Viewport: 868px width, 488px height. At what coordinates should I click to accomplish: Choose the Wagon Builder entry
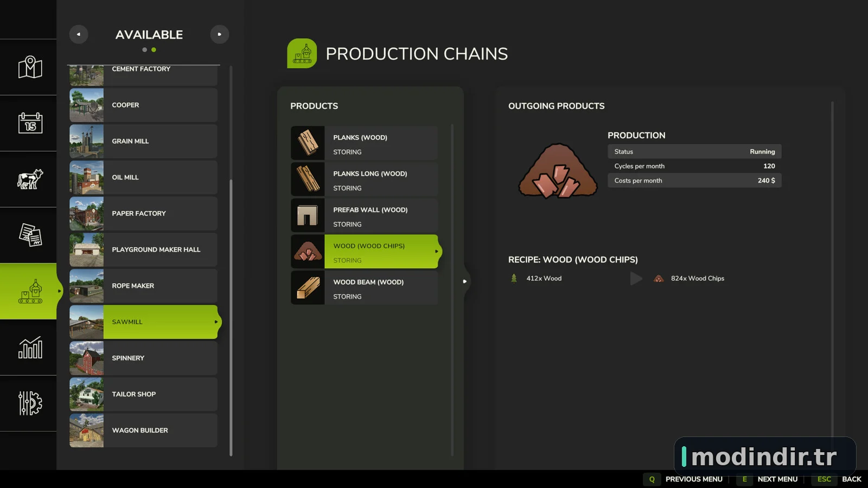coord(143,431)
